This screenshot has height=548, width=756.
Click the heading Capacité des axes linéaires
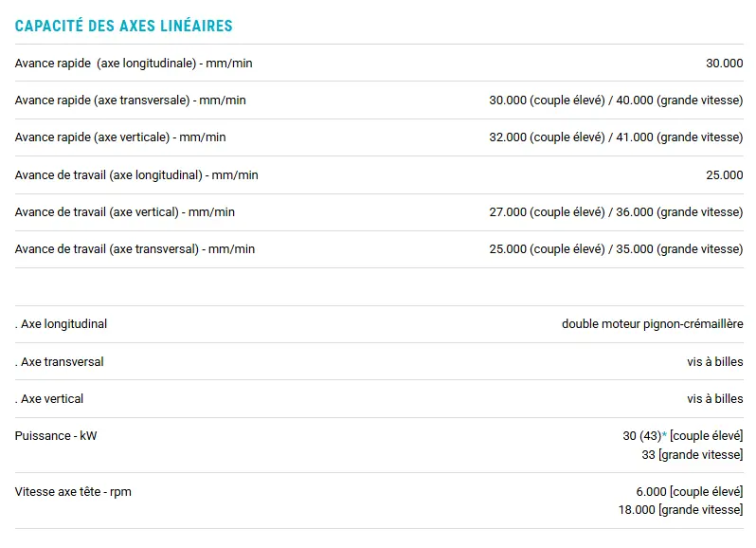point(123,26)
